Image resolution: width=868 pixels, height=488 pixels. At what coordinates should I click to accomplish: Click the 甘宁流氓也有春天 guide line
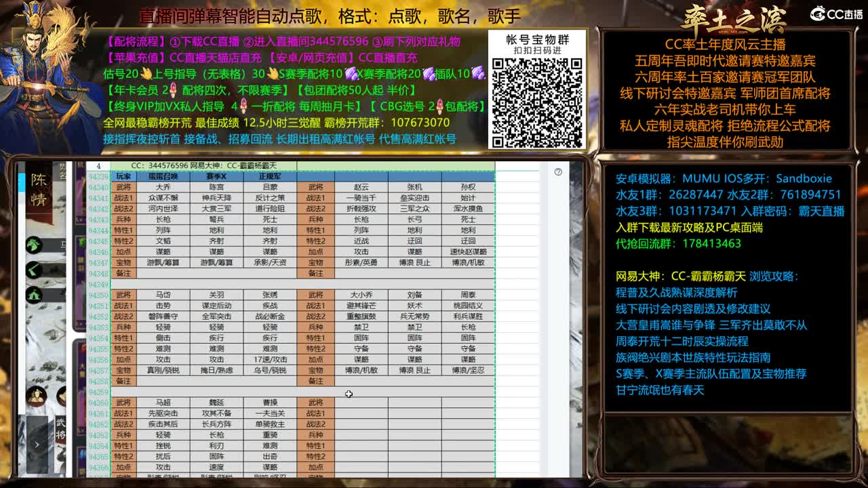click(660, 390)
